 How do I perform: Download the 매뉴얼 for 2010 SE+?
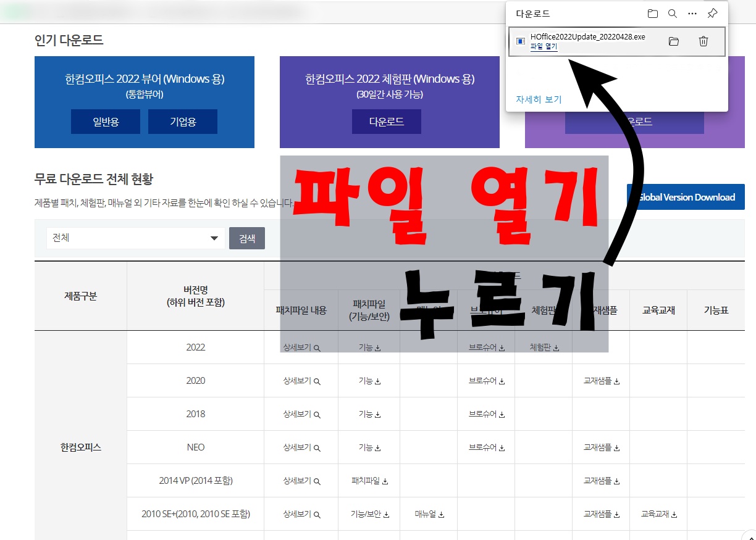click(x=429, y=514)
